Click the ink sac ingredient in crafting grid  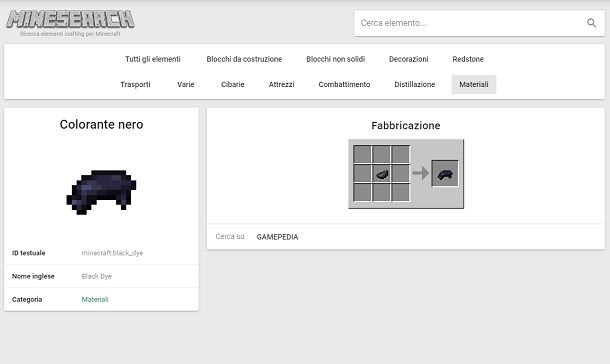(382, 173)
